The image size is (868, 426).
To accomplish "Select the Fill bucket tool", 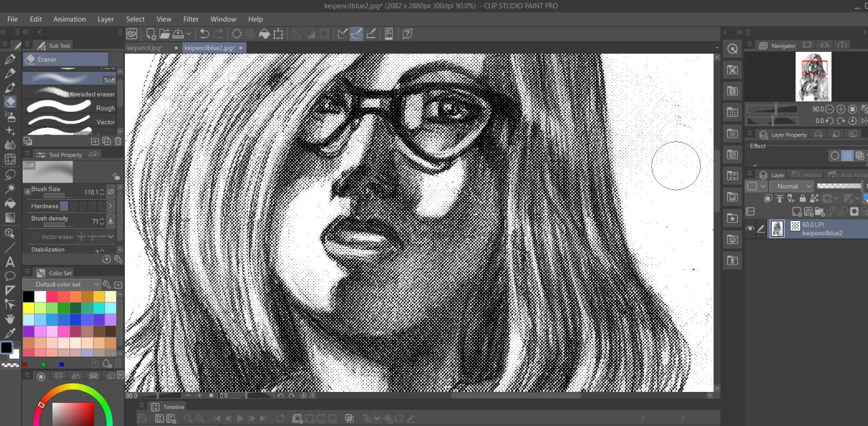I will [x=10, y=203].
